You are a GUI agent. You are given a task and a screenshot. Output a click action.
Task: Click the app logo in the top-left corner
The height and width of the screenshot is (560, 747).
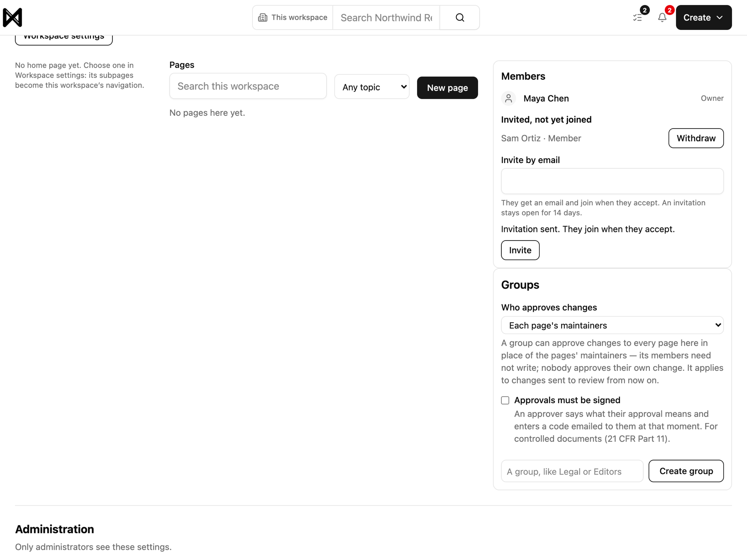click(12, 17)
